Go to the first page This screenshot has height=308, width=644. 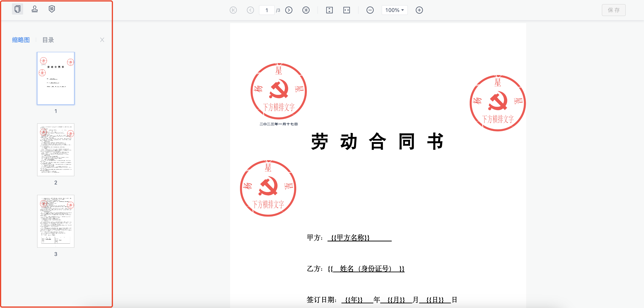pyautogui.click(x=233, y=10)
